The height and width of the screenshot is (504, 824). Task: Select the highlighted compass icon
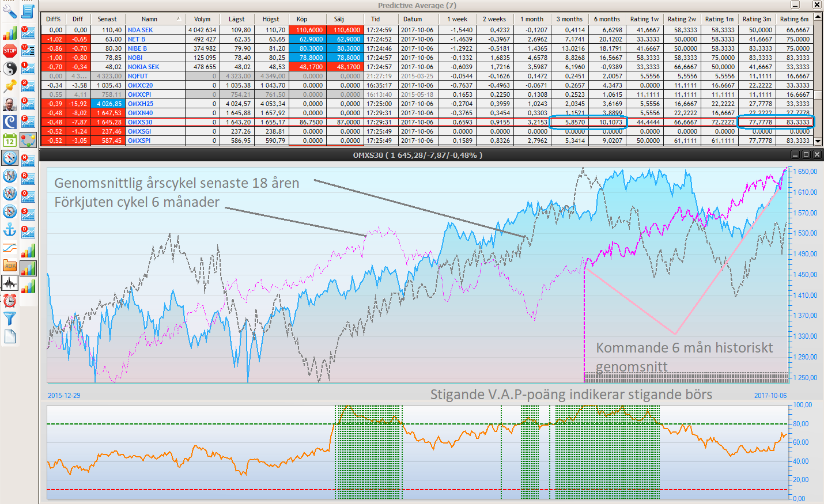[x=10, y=158]
